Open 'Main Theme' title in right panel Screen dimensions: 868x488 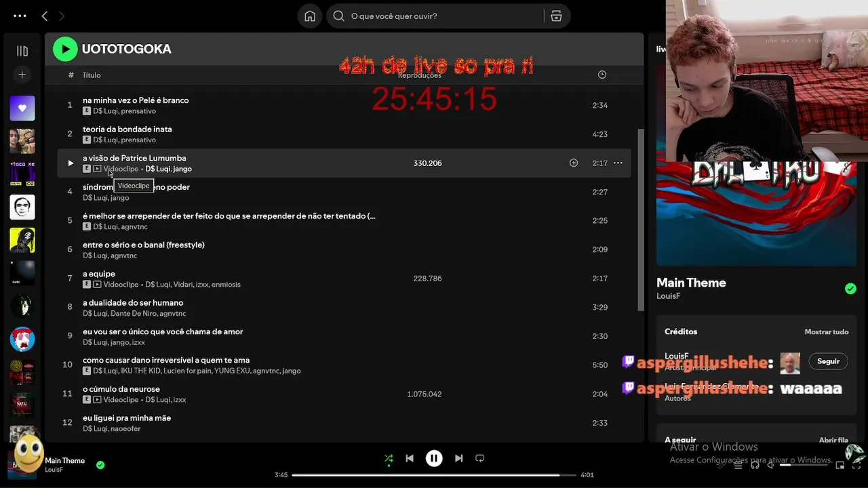691,283
